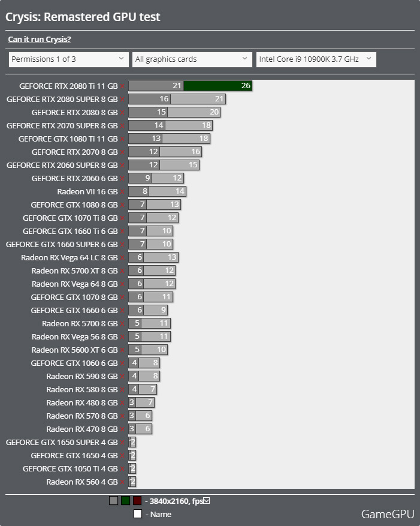Select the GEFORCE RTX 2060 6 GB label
This screenshot has height=526, width=420.
pos(75,179)
